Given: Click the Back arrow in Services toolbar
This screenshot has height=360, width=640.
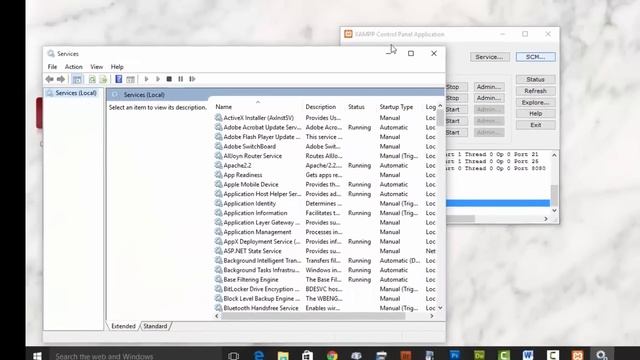Looking at the screenshot, I should (x=49, y=79).
